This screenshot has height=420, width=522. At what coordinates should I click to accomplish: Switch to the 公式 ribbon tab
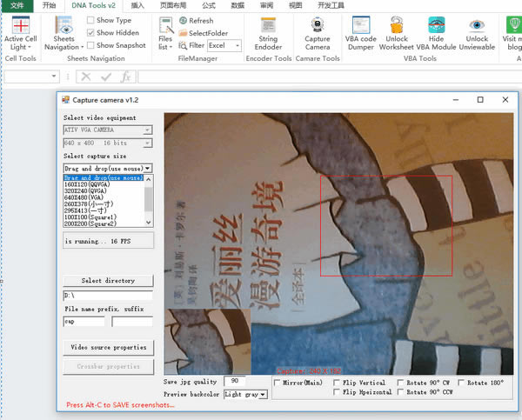click(209, 6)
